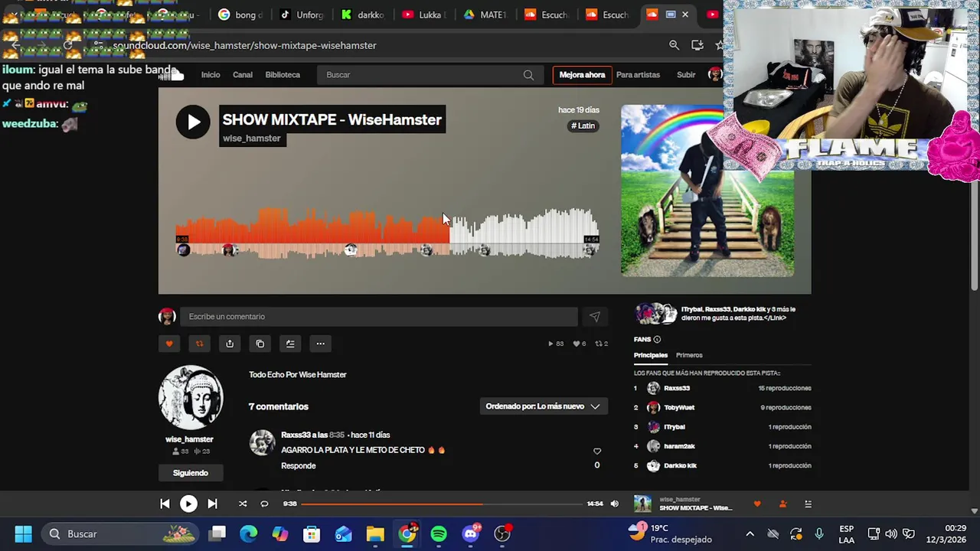The height and width of the screenshot is (551, 980).
Task: Open the wise_hamster Buddha avatar profile
Action: [191, 398]
